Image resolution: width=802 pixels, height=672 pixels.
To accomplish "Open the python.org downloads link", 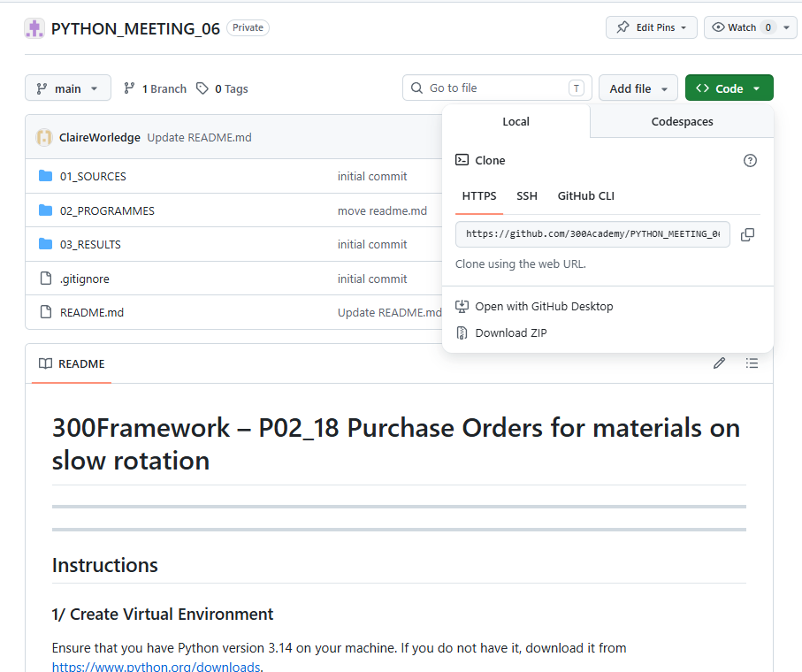I will coord(156,667).
